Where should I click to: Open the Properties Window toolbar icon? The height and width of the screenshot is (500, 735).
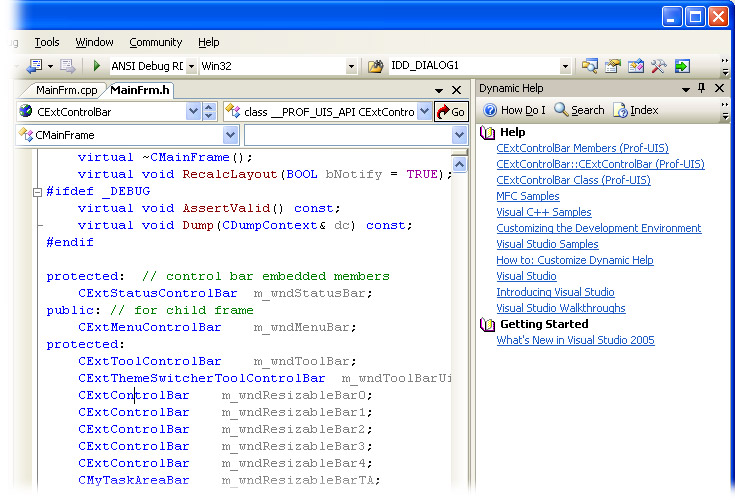(613, 66)
